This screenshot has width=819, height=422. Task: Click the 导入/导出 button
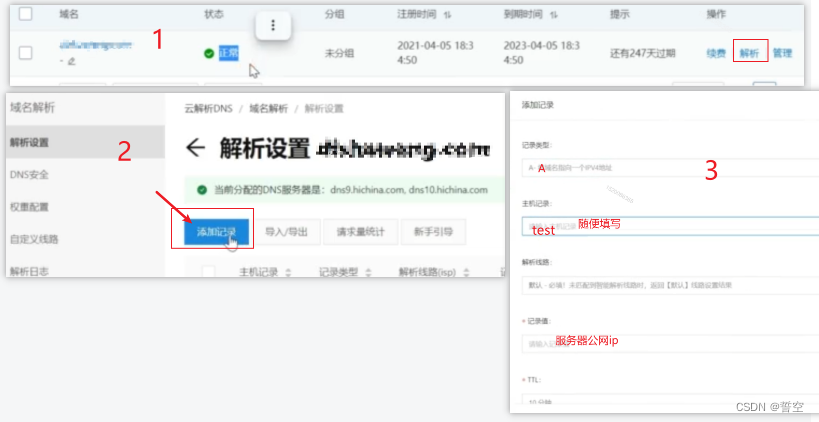(286, 231)
